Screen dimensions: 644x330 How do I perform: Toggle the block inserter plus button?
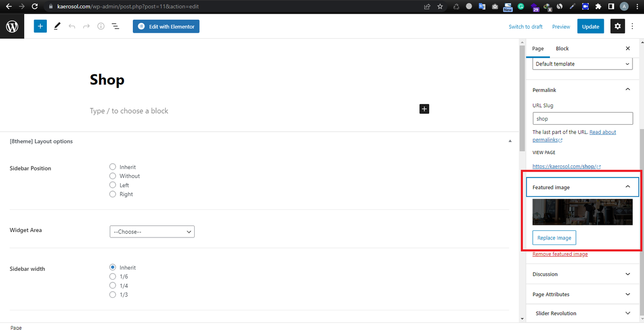click(40, 26)
